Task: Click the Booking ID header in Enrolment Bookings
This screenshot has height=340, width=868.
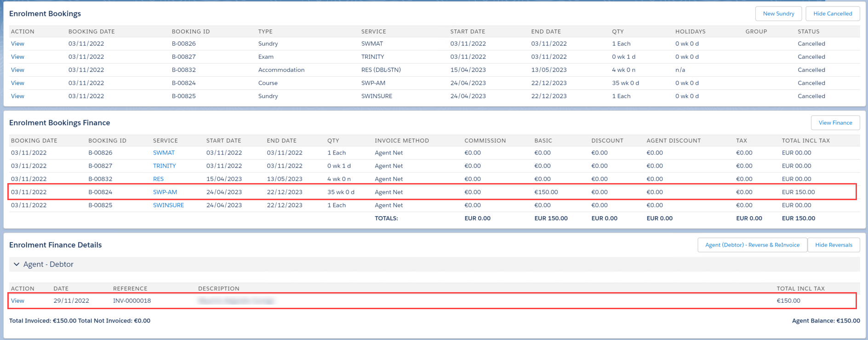Action: click(x=190, y=32)
